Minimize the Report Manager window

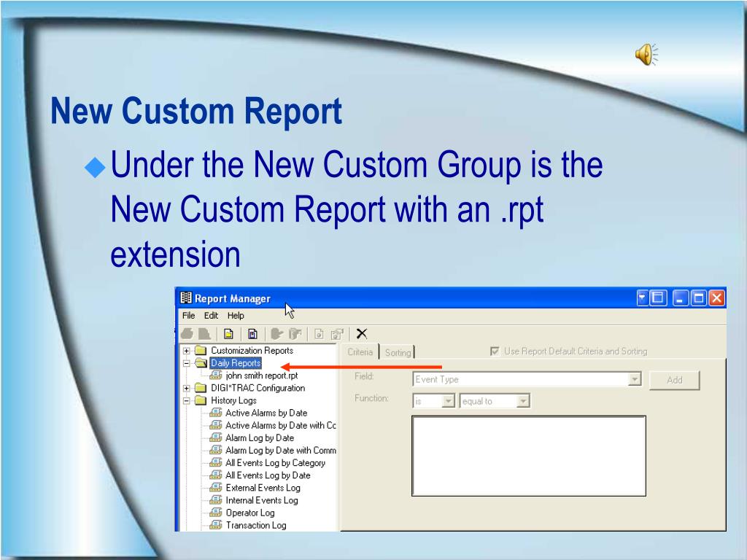pos(681,298)
